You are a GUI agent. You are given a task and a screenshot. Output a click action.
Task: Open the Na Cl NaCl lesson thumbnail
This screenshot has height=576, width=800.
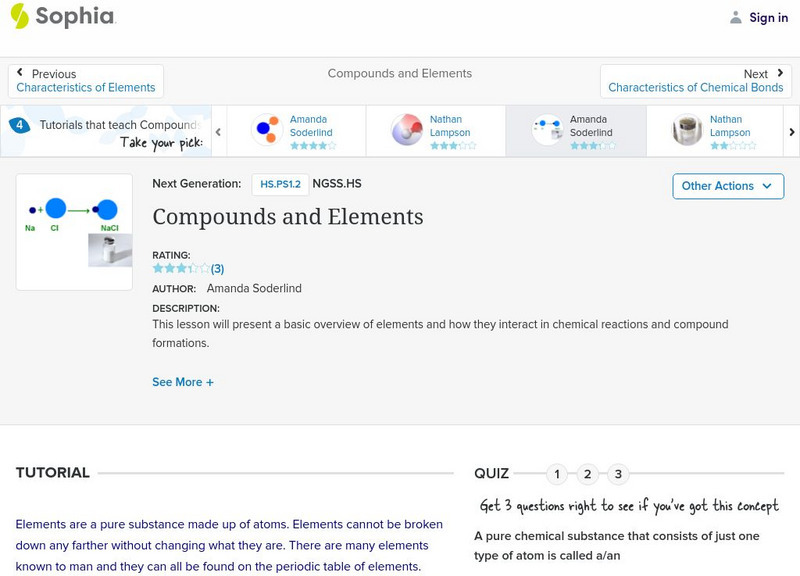point(74,232)
